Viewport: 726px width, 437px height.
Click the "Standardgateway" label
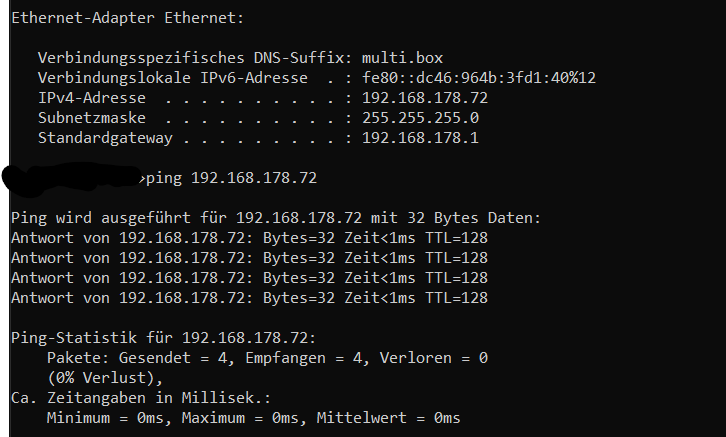(106, 138)
